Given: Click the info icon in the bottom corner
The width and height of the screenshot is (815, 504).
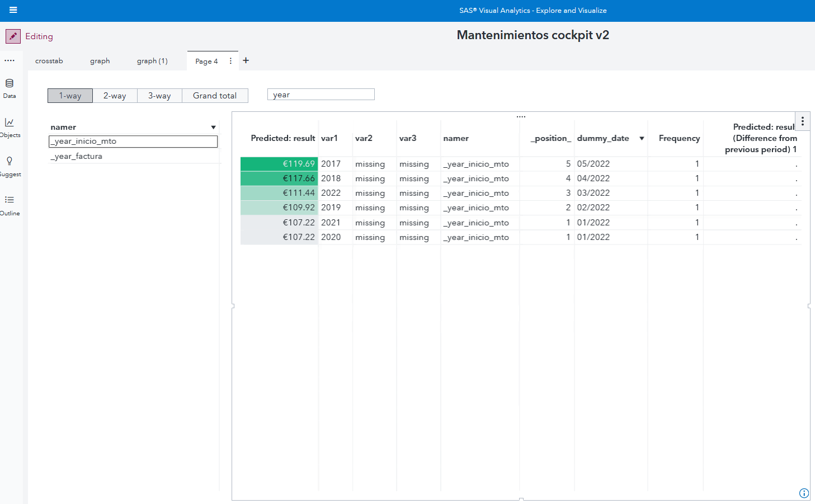Looking at the screenshot, I should click(x=804, y=493).
